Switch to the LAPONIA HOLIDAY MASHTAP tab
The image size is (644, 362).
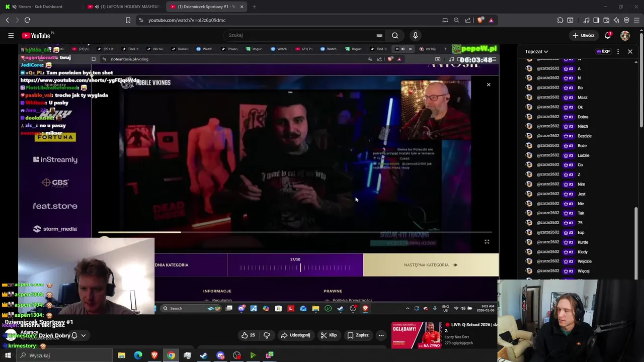124,7
